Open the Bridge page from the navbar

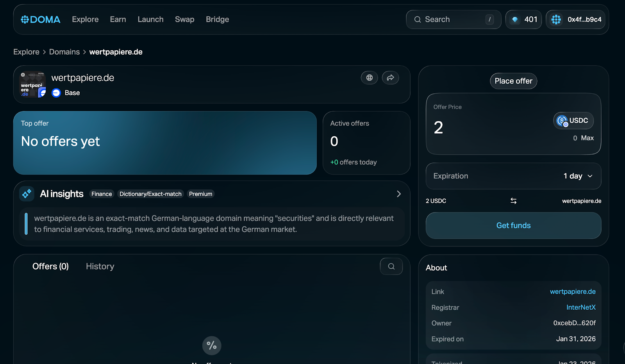217,20
